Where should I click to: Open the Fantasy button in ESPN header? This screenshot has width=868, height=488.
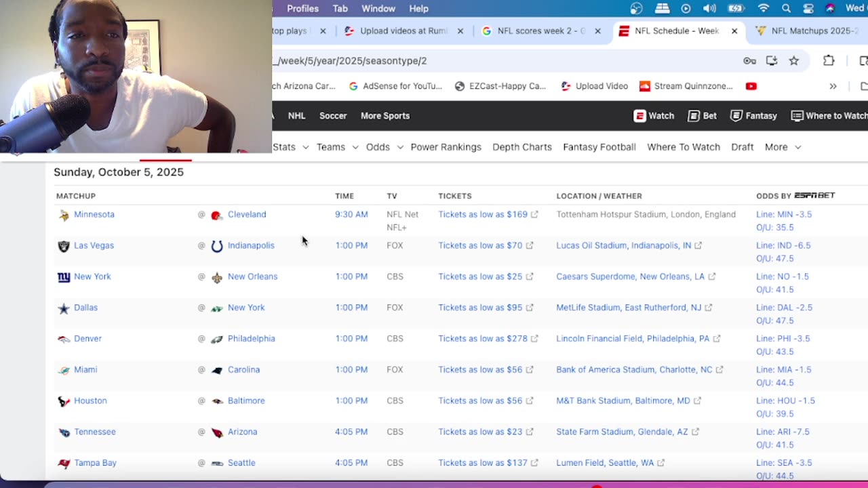pyautogui.click(x=753, y=116)
